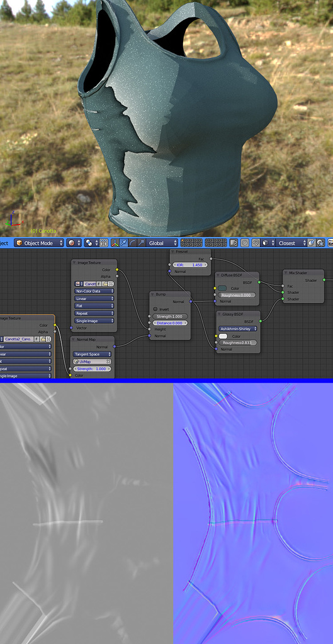Image resolution: width=333 pixels, height=644 pixels.
Task: Unlink Canotta2 image with X icon
Action: tap(48, 339)
